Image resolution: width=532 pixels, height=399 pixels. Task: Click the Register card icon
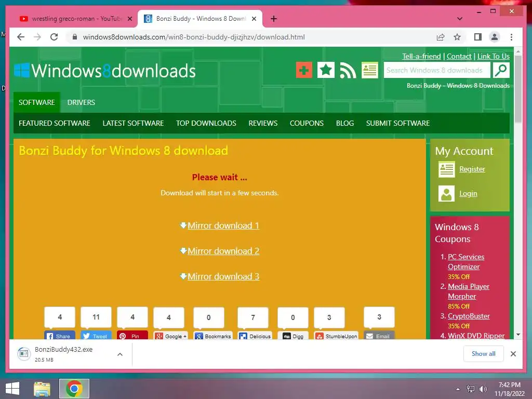point(446,169)
